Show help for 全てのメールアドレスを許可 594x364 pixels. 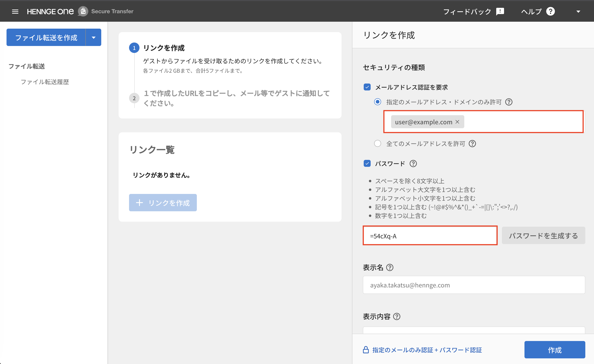pyautogui.click(x=472, y=143)
